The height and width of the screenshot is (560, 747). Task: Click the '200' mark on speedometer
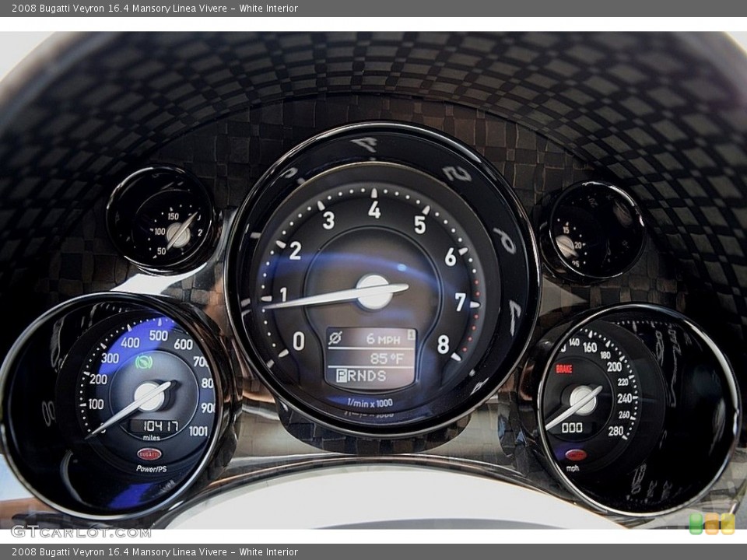[614, 366]
